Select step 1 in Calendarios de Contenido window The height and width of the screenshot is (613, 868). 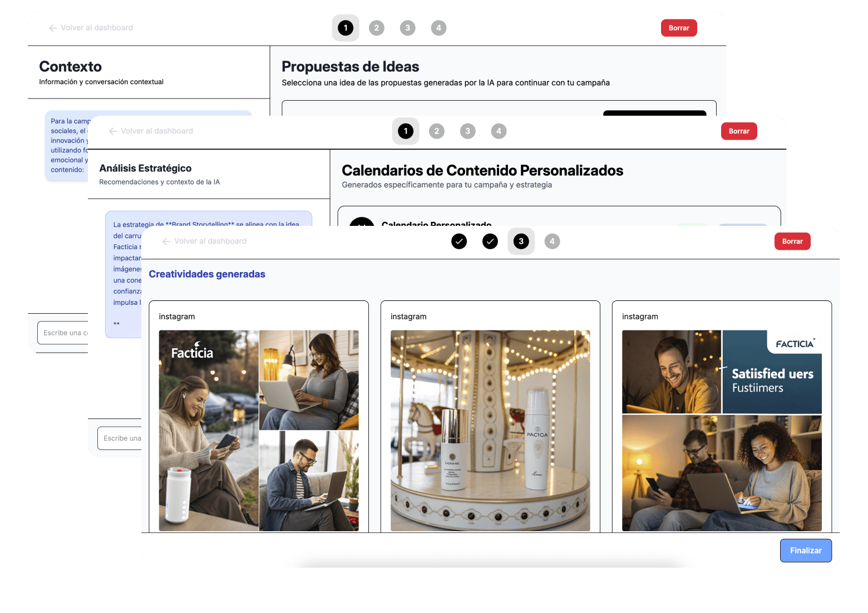(406, 131)
